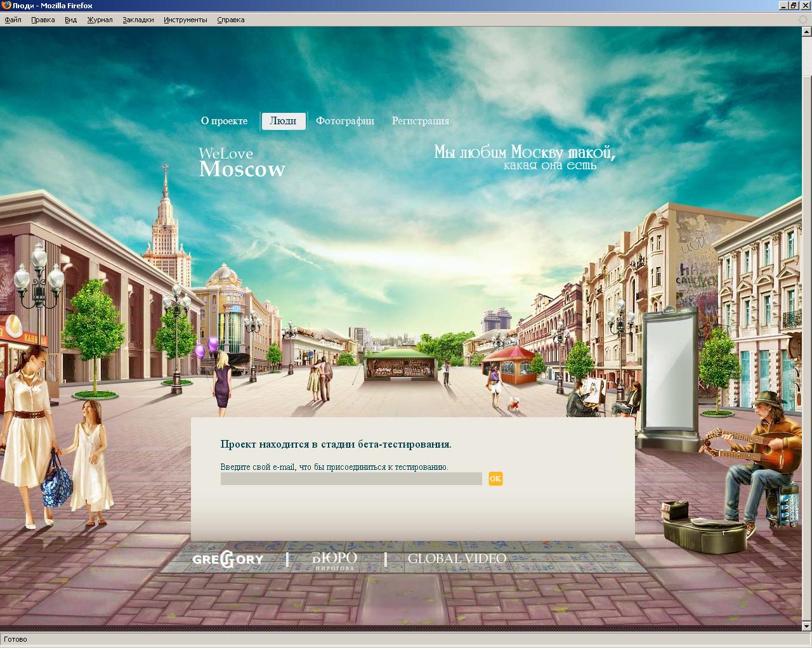Open the Фотографии section
Image resolution: width=812 pixels, height=648 pixels.
(345, 121)
